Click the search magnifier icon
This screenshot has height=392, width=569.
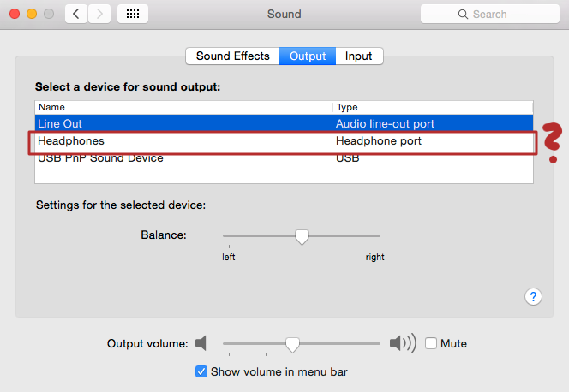pyautogui.click(x=464, y=15)
